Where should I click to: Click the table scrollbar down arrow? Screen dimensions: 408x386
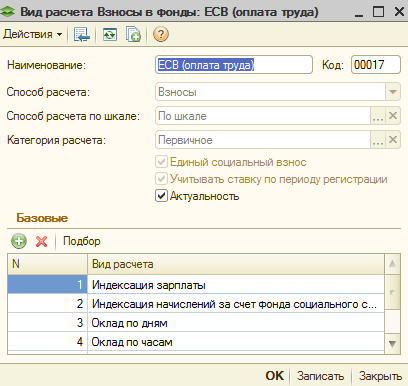click(x=393, y=344)
